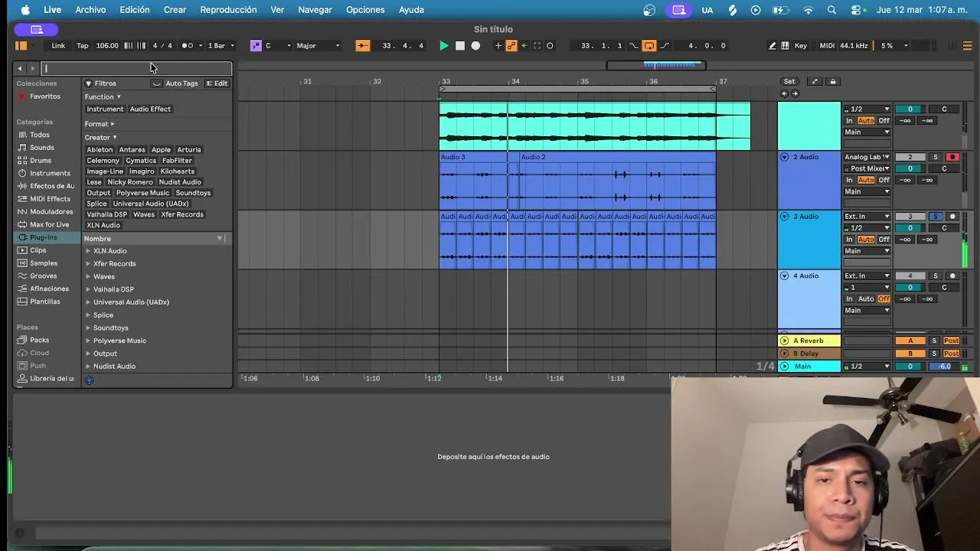The image size is (980, 551).
Task: Click the Re-enable Automation arrow icon
Action: [524, 46]
